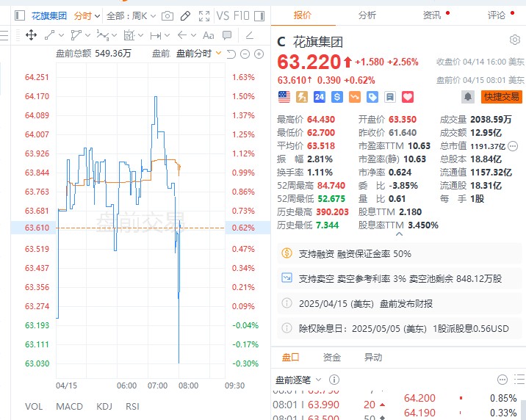This screenshot has height=420, width=526.
Task: Select the pencil drawing tool icon
Action: pyautogui.click(x=185, y=15)
